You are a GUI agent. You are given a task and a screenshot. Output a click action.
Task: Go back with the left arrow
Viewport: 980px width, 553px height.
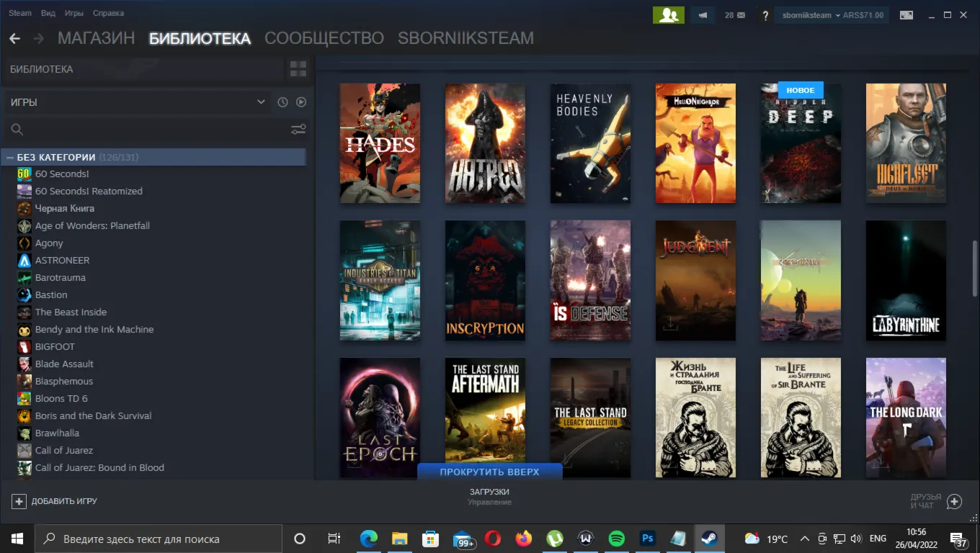coord(14,39)
